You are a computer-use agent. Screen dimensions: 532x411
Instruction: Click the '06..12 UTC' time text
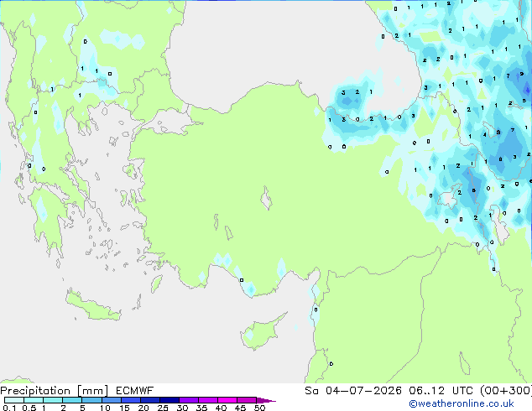(x=441, y=391)
